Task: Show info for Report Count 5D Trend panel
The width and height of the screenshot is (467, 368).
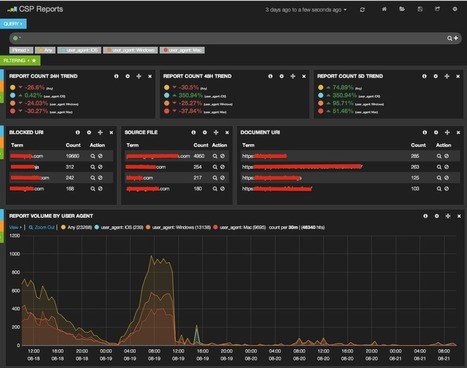Action: point(424,76)
